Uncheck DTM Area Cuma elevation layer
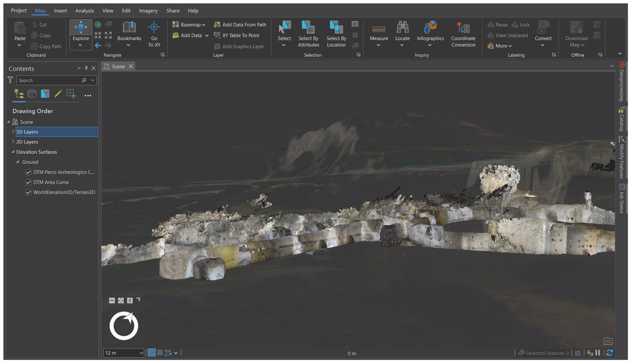 [x=29, y=182]
